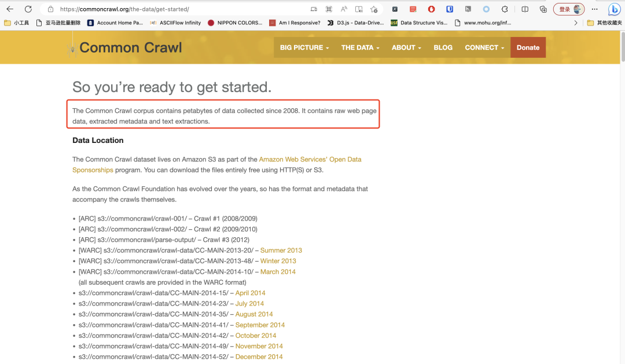Open the dark X extension icon
Screen dimensions: 625x364
(395, 9)
